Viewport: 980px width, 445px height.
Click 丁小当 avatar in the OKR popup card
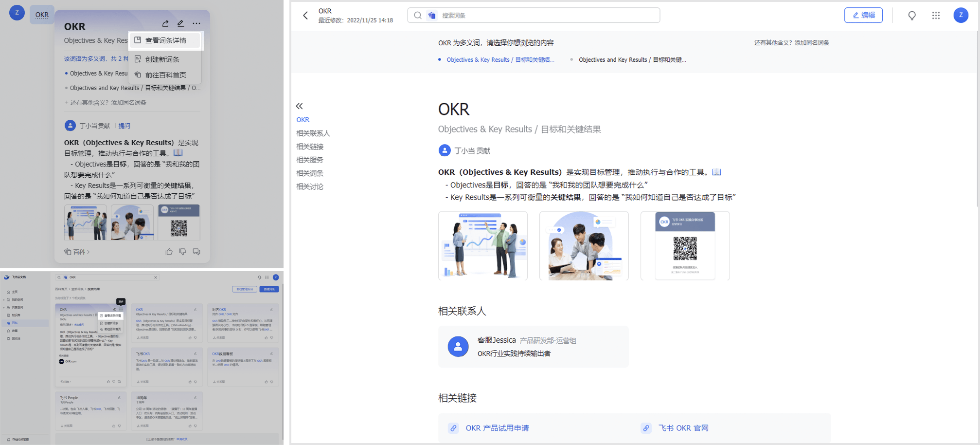point(70,126)
